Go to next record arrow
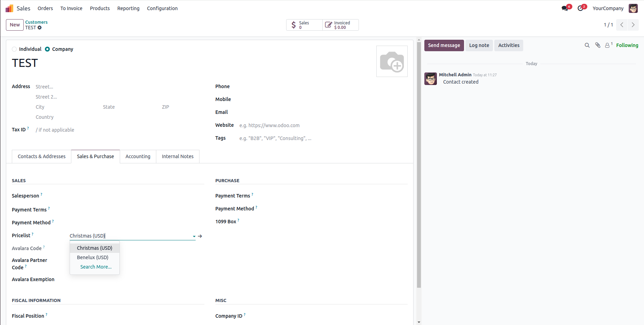 (633, 25)
